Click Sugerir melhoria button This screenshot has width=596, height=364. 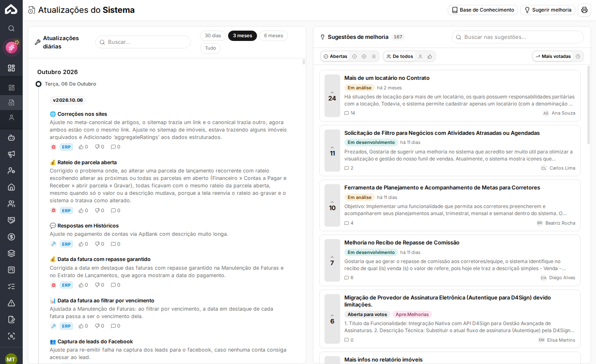click(548, 10)
